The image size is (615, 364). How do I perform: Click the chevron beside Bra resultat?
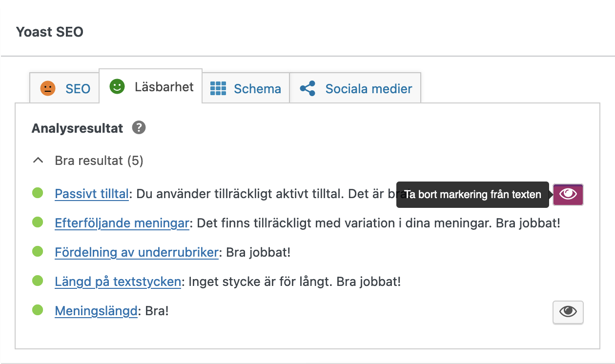(x=38, y=160)
